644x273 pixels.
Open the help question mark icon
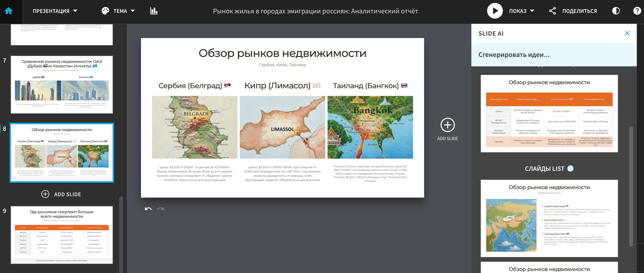point(637,11)
